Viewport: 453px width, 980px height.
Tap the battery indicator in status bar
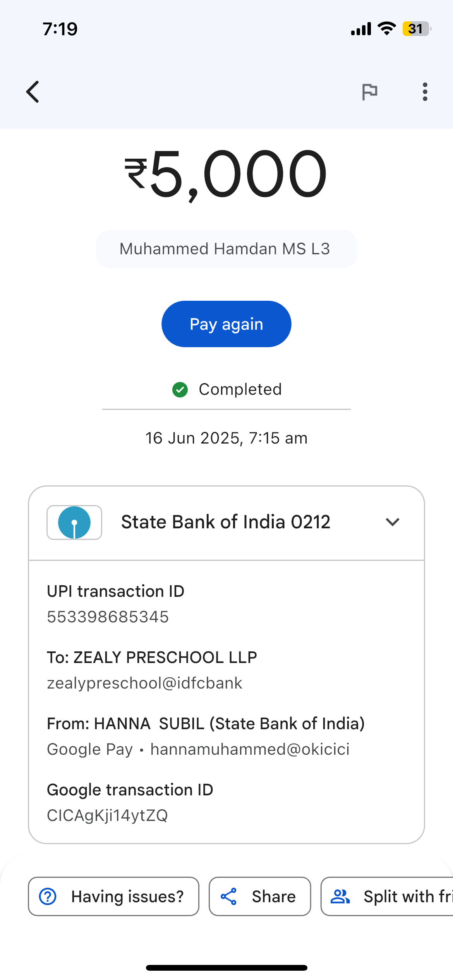(x=416, y=29)
